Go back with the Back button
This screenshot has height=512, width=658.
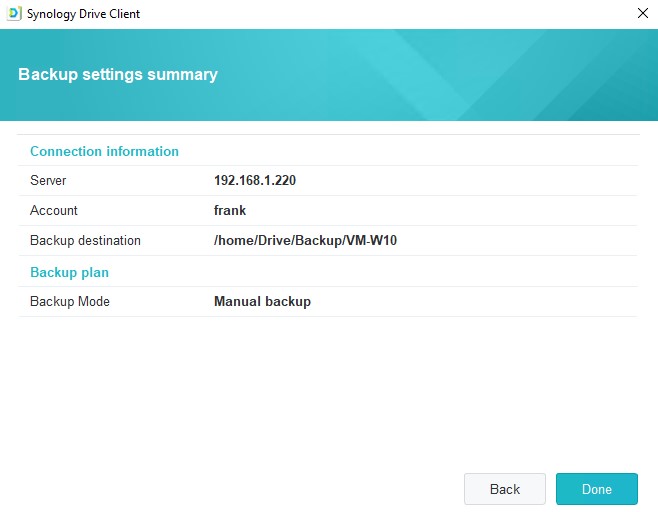505,489
